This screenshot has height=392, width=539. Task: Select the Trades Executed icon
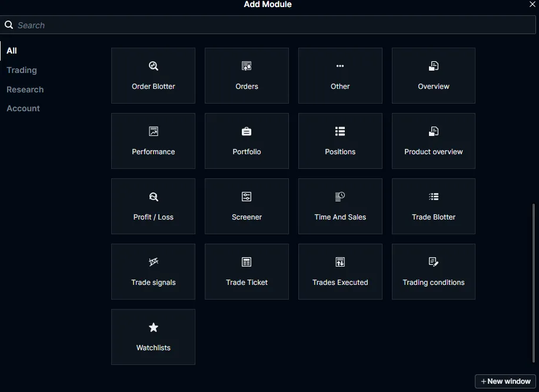(x=340, y=262)
